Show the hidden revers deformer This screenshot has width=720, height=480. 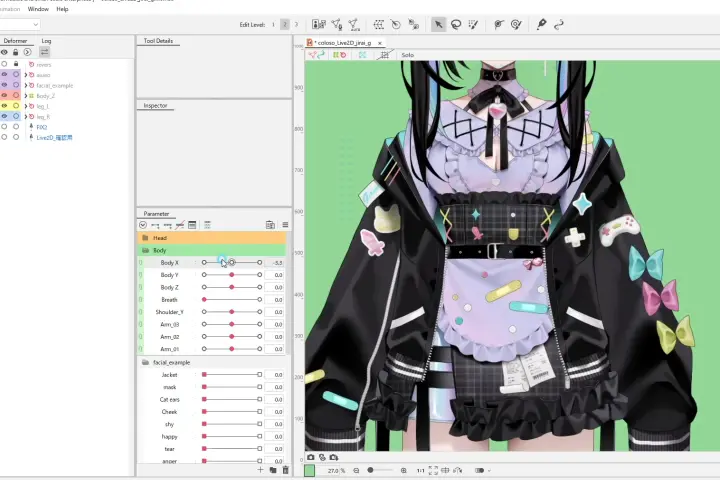coord(4,64)
